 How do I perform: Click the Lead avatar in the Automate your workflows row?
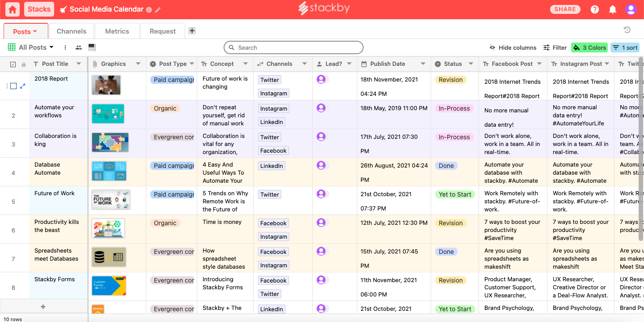click(321, 108)
